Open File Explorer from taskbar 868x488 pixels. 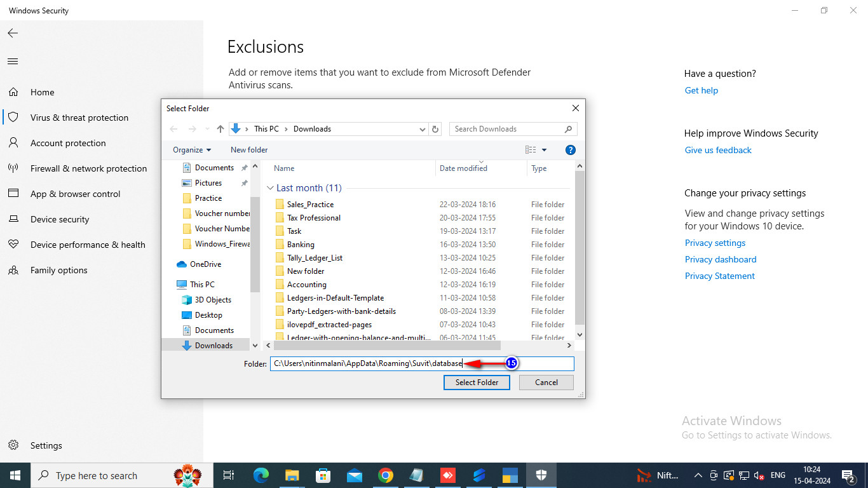point(292,475)
